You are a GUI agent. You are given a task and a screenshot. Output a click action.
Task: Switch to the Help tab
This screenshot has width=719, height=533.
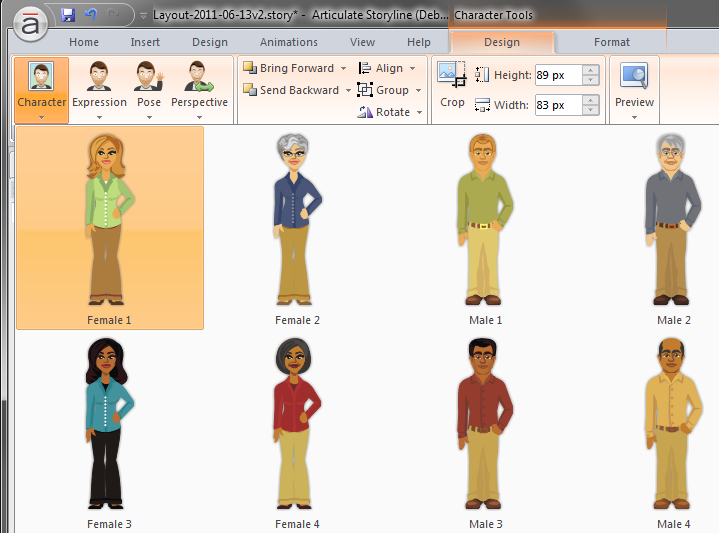pyautogui.click(x=419, y=42)
